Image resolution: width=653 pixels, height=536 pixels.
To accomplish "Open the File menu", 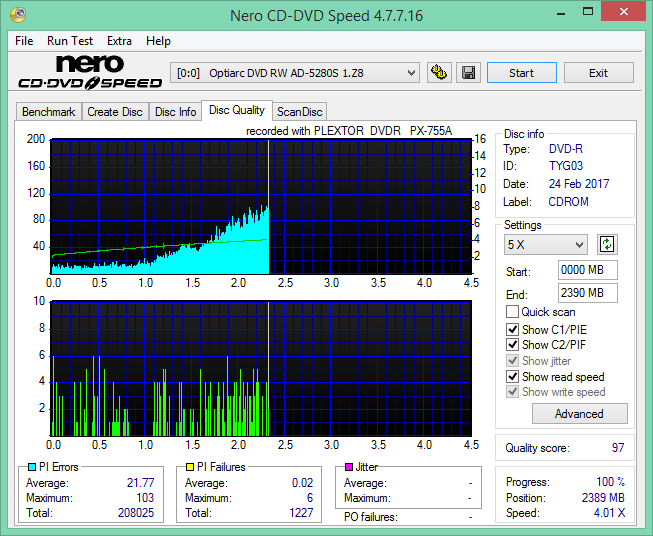I will [24, 41].
